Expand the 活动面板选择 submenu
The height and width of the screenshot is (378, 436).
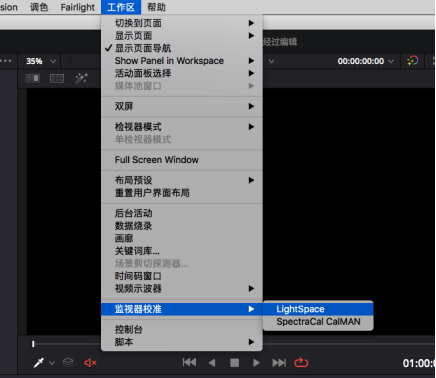(182, 73)
